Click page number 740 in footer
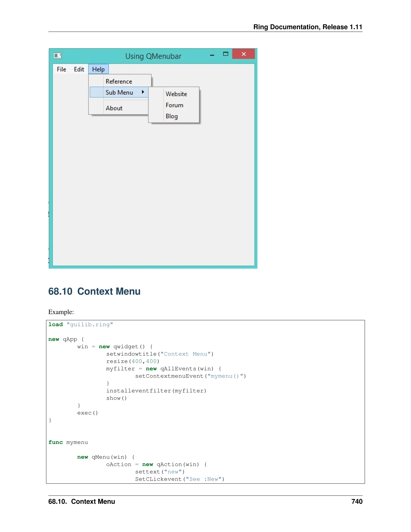 [x=357, y=501]
